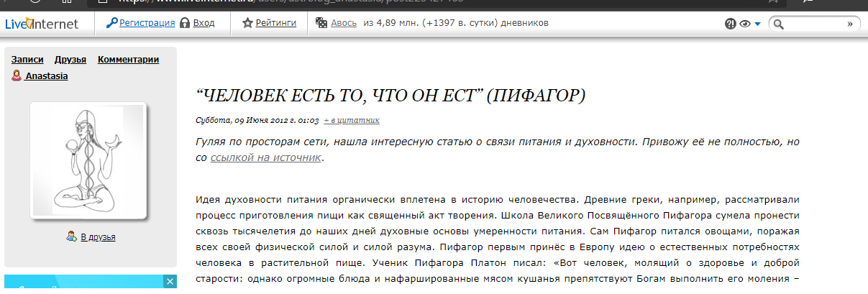The height and width of the screenshot is (294, 868).
Task: Open the Рейтинги link
Action: click(276, 23)
